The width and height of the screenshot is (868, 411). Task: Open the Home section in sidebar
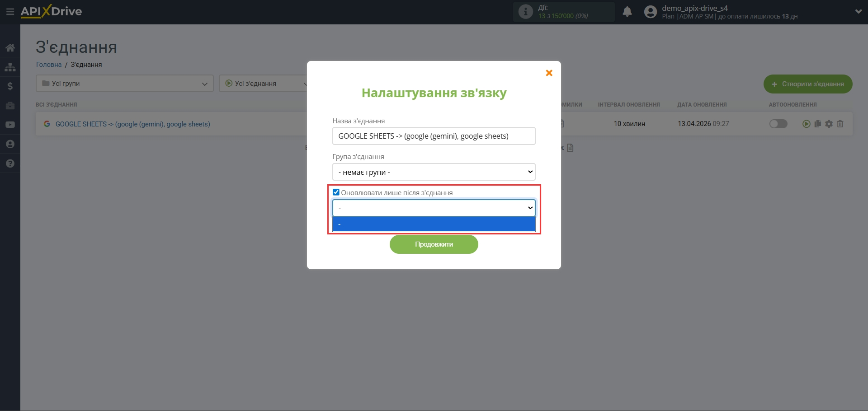(10, 47)
